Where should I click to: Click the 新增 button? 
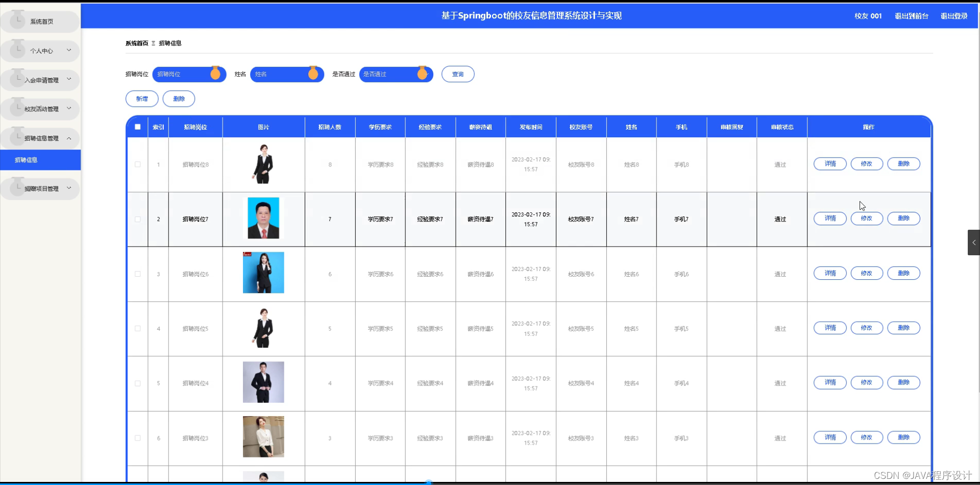coord(142,99)
